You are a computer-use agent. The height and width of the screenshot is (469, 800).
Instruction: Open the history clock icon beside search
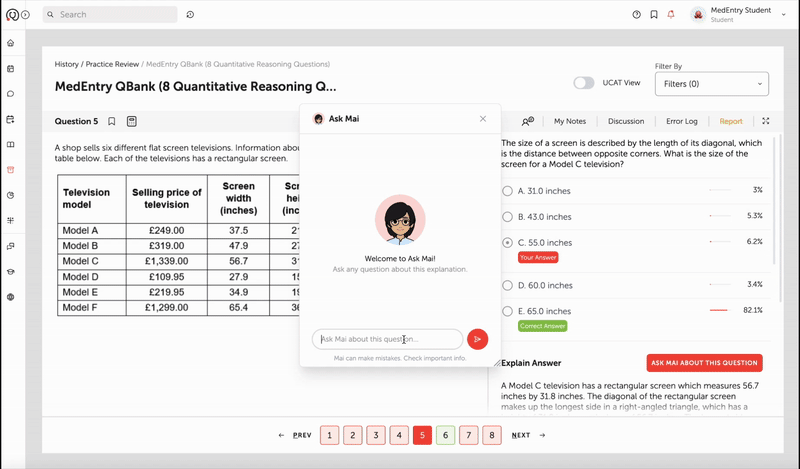tap(190, 15)
